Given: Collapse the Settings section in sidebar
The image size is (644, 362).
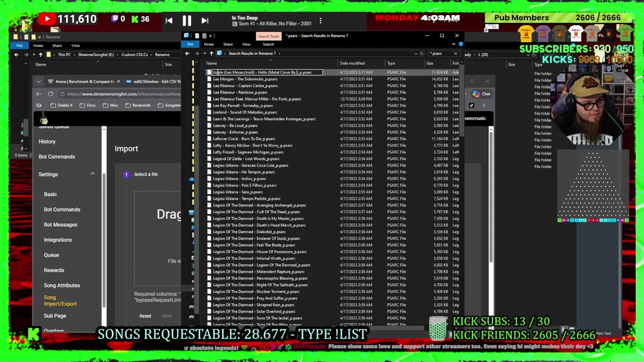Looking at the screenshot, I should (x=92, y=174).
